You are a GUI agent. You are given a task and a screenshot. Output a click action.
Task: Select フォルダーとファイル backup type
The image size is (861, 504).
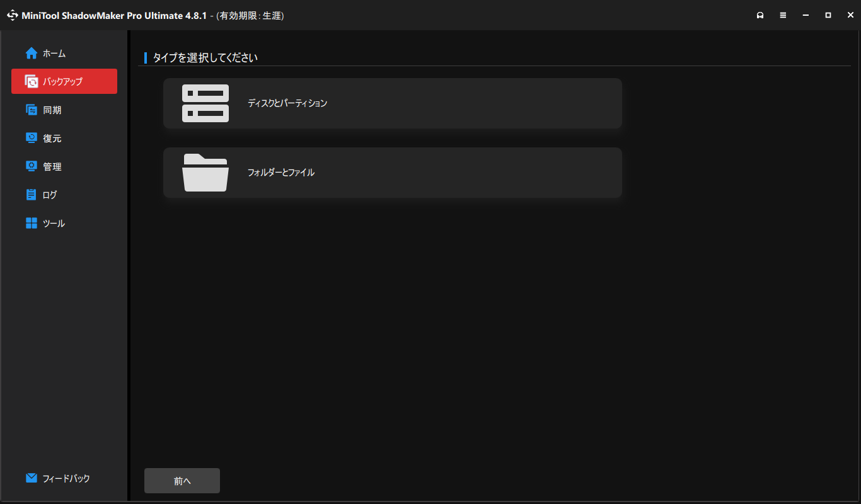tap(393, 173)
